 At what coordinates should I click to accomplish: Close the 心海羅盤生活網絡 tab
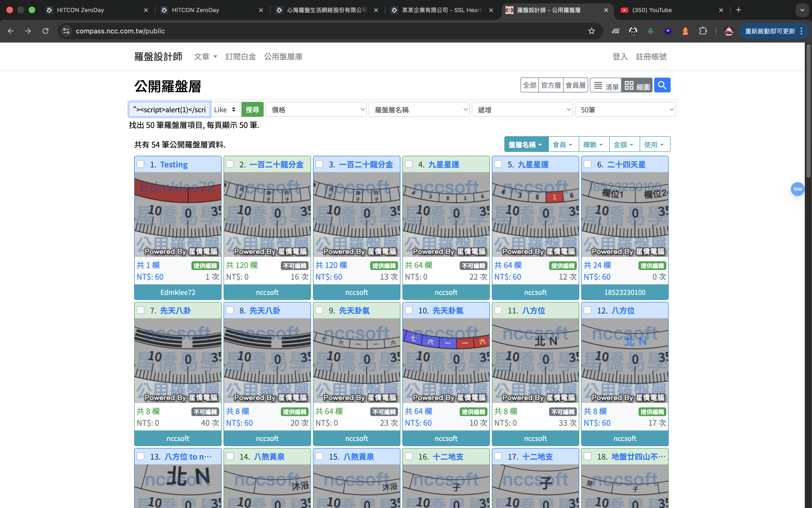(376, 10)
